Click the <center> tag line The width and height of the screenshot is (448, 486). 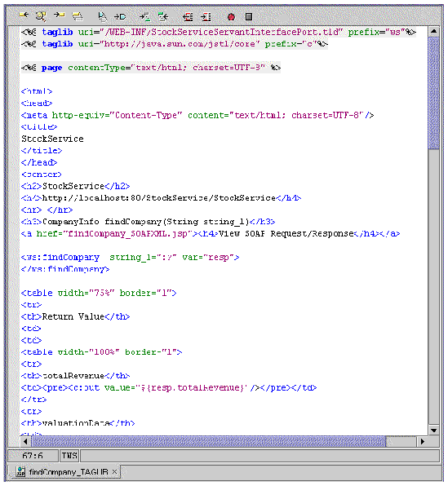(x=42, y=175)
